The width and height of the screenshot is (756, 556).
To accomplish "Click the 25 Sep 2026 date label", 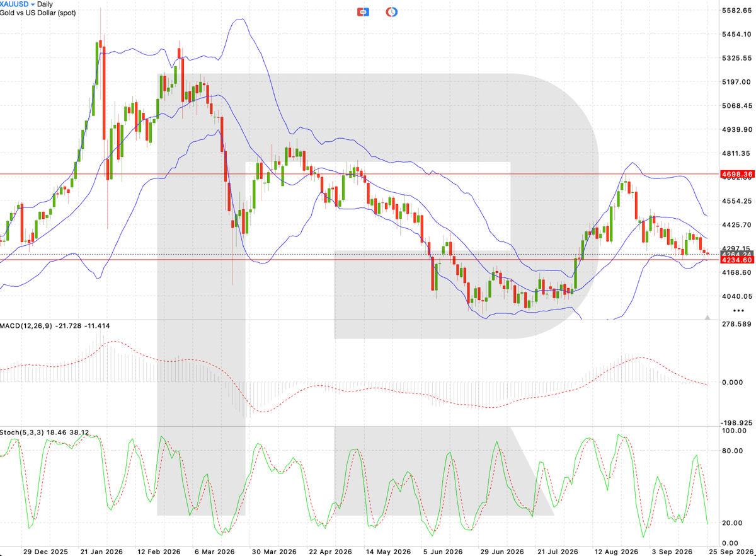I will click(x=732, y=551).
